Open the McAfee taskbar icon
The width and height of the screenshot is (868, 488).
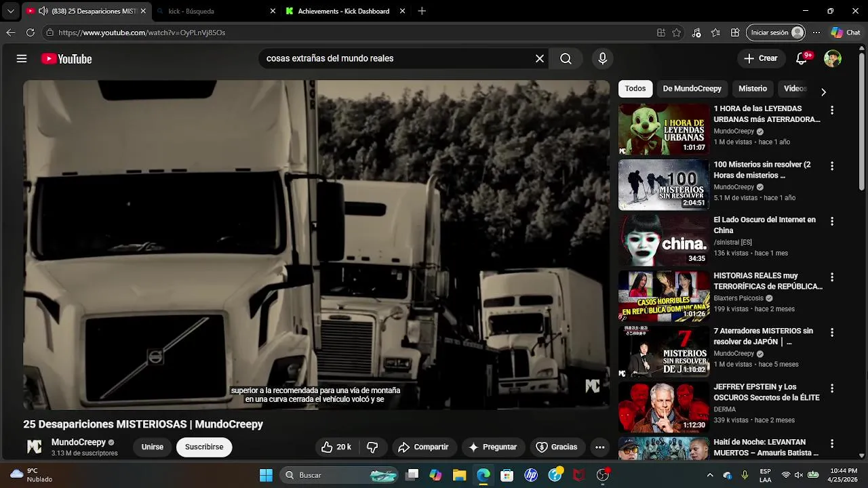pos(578,475)
